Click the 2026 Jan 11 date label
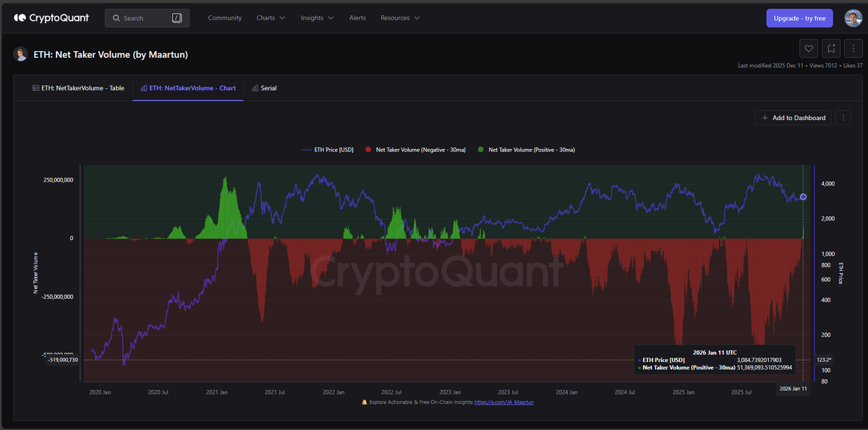The width and height of the screenshot is (868, 430). [794, 389]
